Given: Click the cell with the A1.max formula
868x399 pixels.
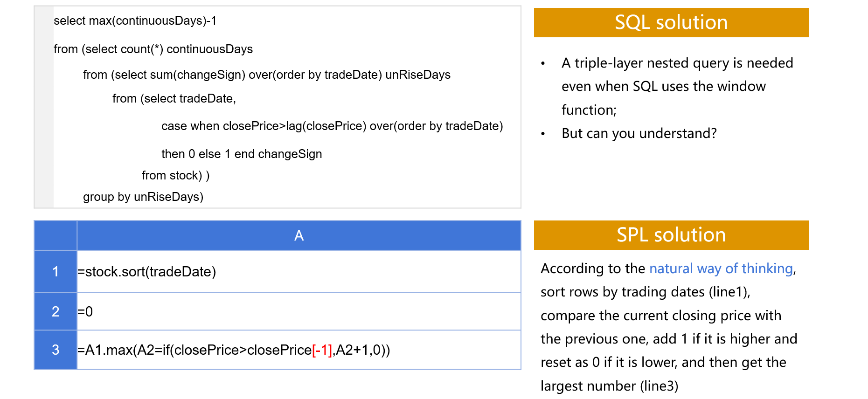Looking at the screenshot, I should [233, 350].
